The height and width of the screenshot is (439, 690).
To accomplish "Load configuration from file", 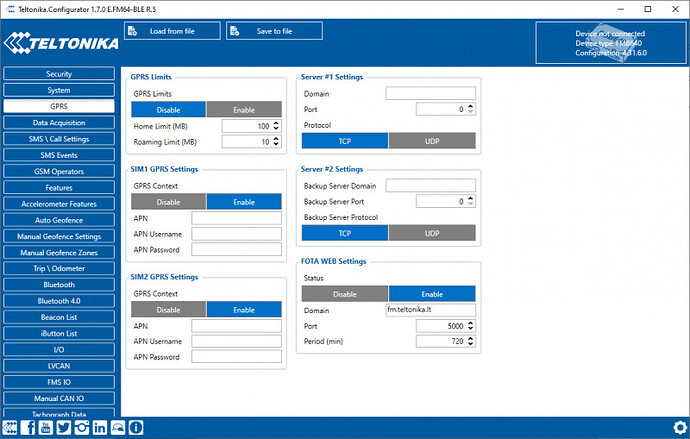I will point(172,31).
